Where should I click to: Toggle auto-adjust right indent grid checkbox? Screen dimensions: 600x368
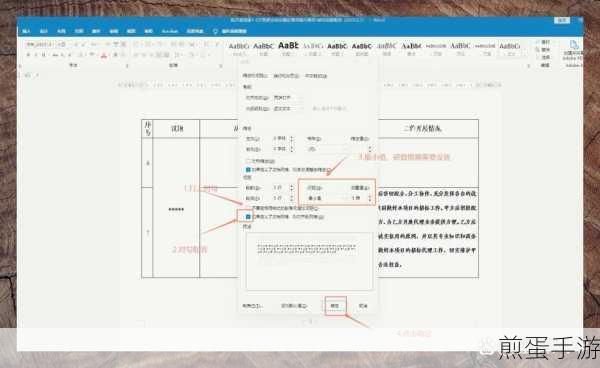pos(248,169)
